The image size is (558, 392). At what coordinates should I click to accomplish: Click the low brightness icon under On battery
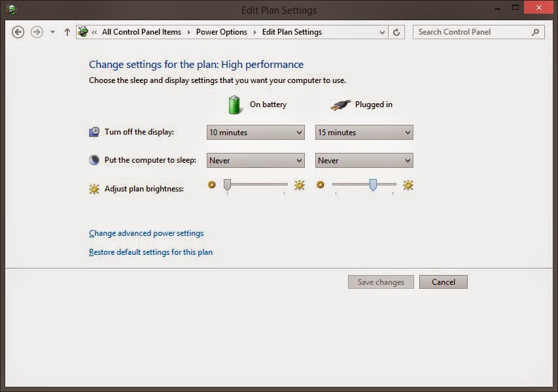point(211,185)
